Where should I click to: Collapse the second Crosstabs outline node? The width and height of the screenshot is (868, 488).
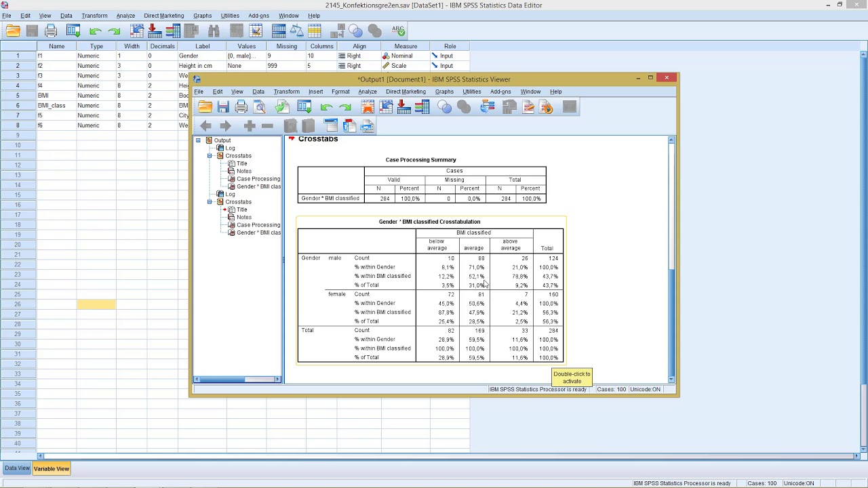[x=210, y=202]
